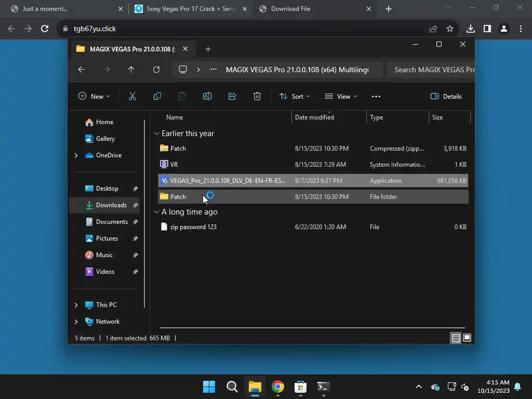Show hidden system tray icons
Viewport: 532px width, 399px height.
tap(419, 387)
